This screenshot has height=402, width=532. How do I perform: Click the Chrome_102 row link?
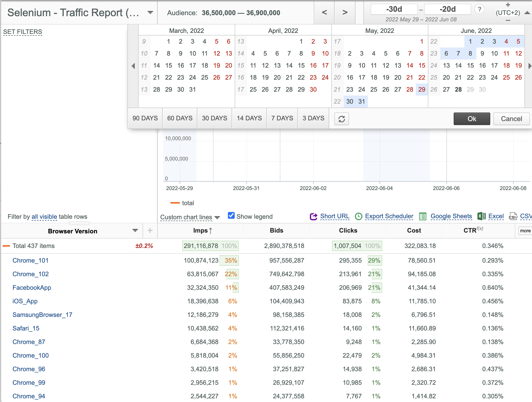(x=31, y=274)
